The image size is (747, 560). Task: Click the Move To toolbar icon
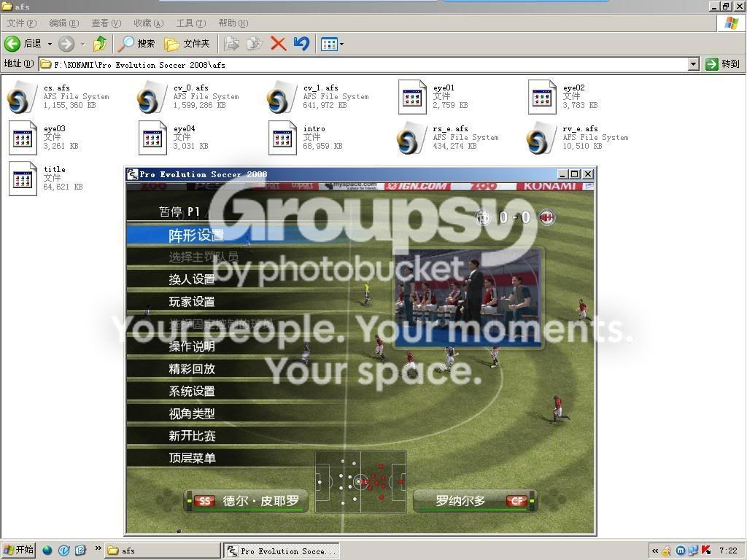(231, 44)
